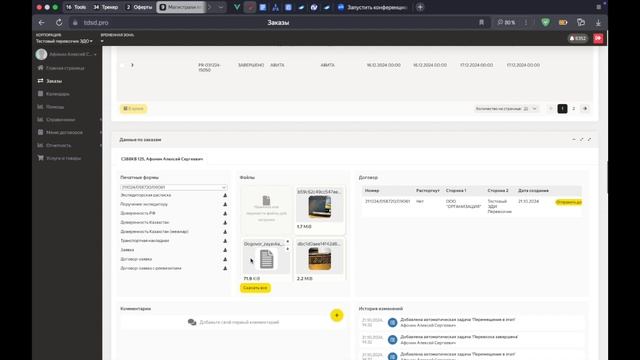
Task: Click contract Сторона 1 cell ООО ОРГАНИЗАЦИЯ
Action: point(463,204)
